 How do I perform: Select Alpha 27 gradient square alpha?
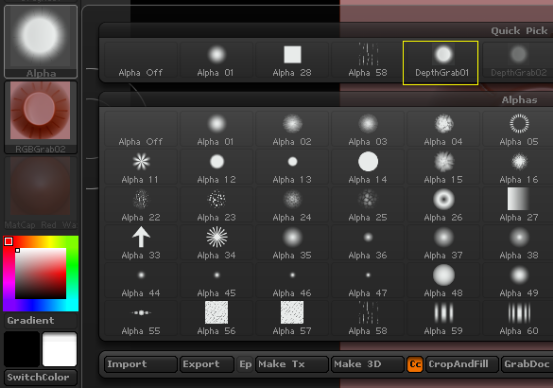(x=519, y=205)
